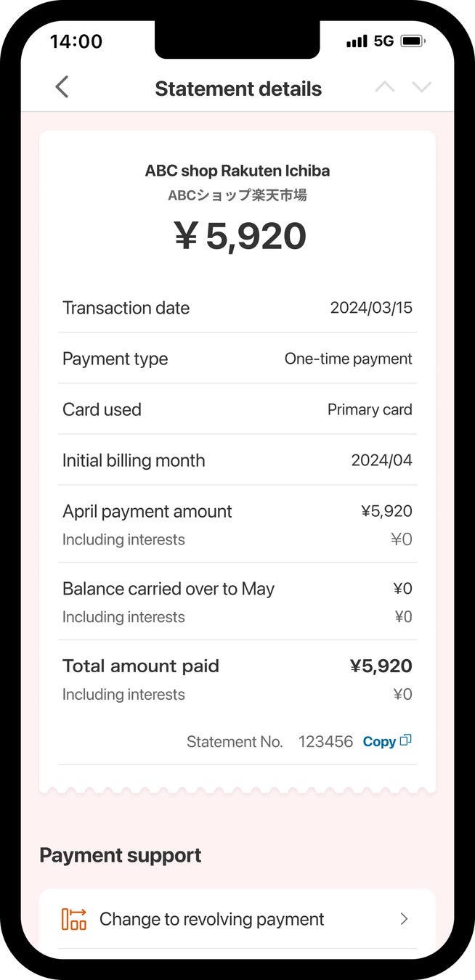Click the Copy link for statement number

tap(379, 741)
